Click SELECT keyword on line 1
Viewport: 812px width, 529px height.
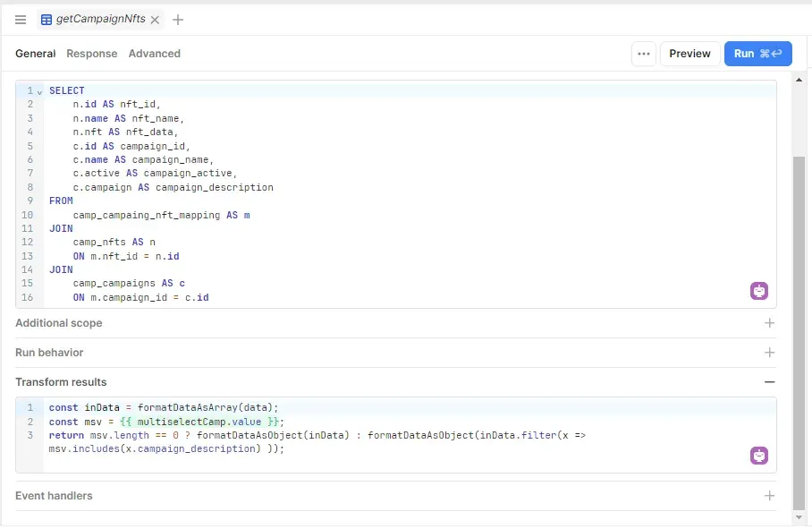(67, 90)
